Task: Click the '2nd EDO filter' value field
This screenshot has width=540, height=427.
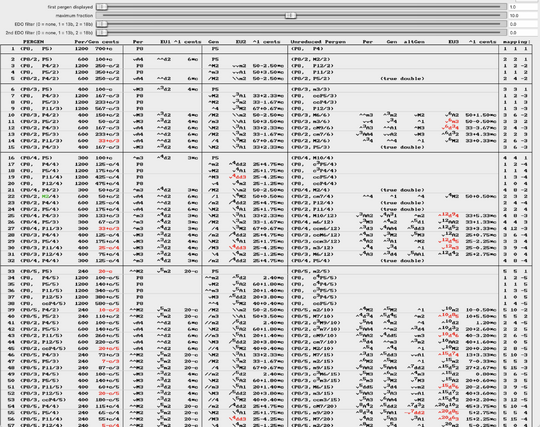Action: tap(523, 33)
